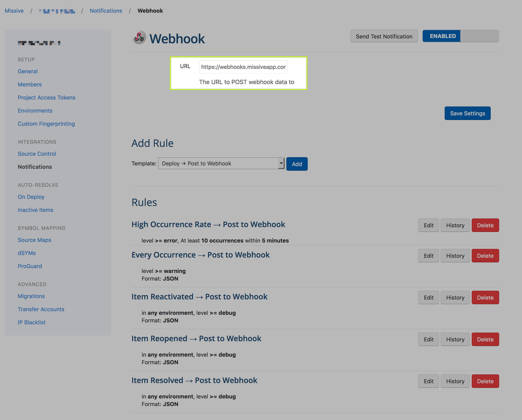The width and height of the screenshot is (522, 420).
Task: Go to Source Maps page
Action: point(34,240)
